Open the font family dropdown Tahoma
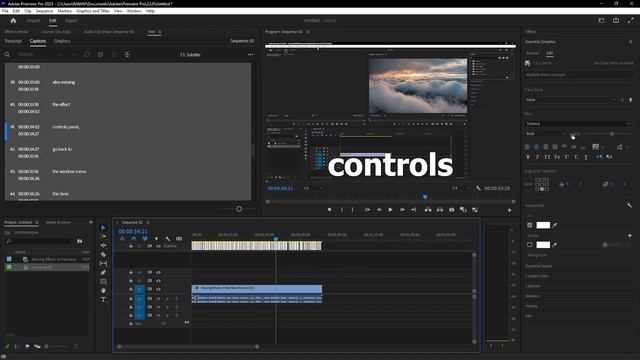 point(578,124)
